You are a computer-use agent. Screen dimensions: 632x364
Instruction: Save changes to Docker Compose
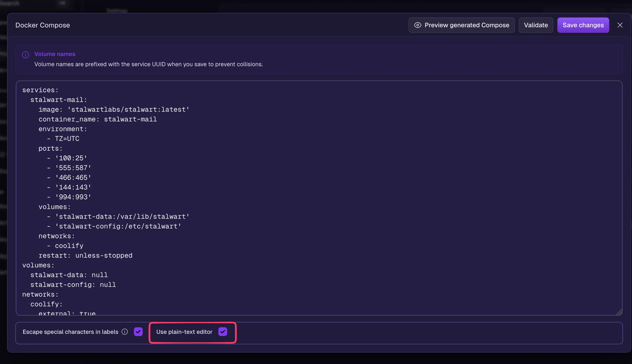click(x=583, y=25)
